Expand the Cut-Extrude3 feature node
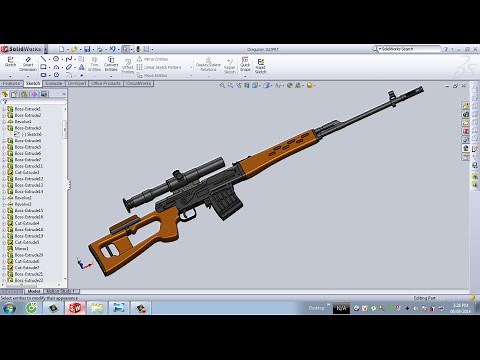480x360 pixels. [4, 172]
